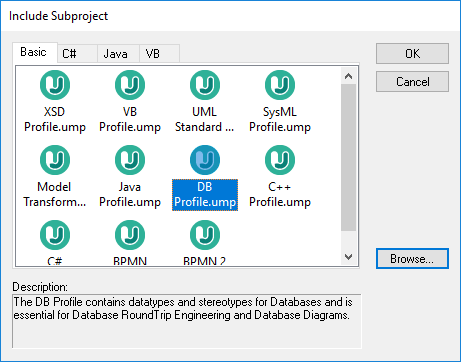
Task: Confirm with the OK button
Action: click(x=412, y=53)
